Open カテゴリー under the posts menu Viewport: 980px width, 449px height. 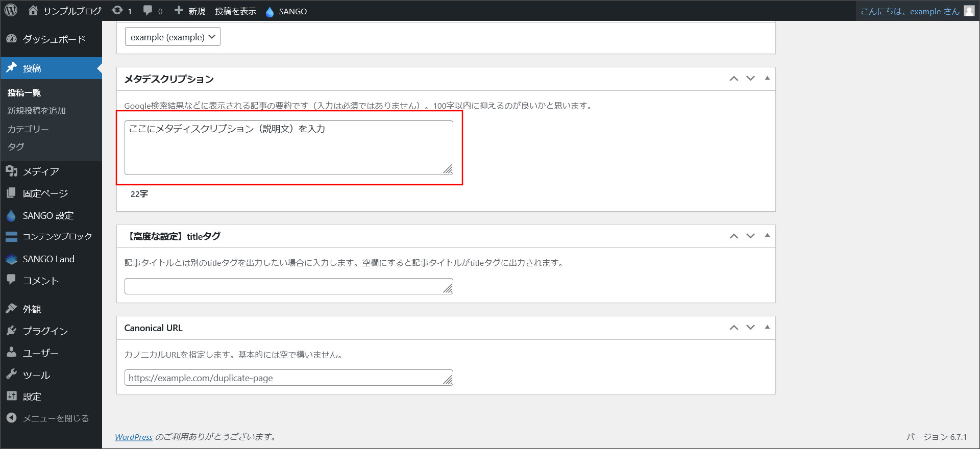click(x=28, y=129)
